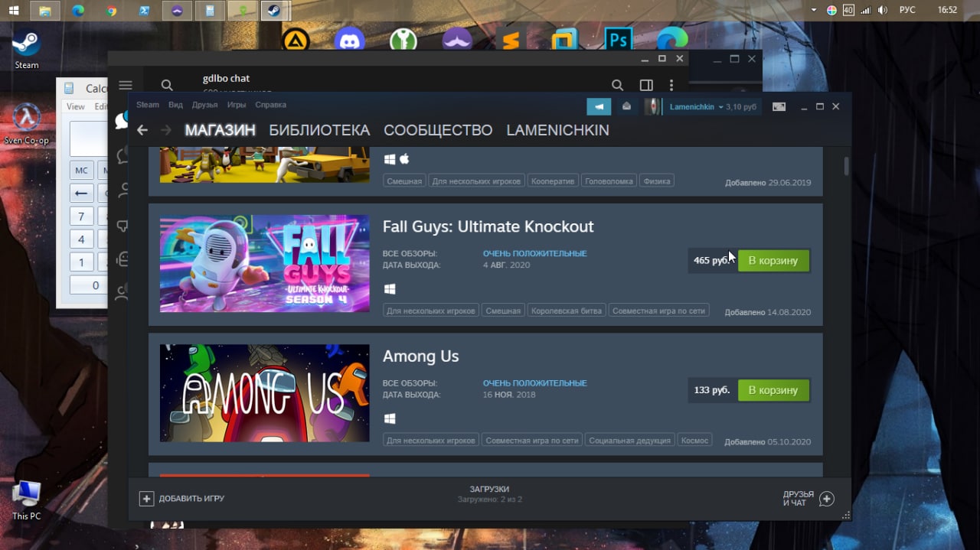This screenshot has height=550, width=980.
Task: Switch to the МАГАЗИН tab
Action: [220, 130]
